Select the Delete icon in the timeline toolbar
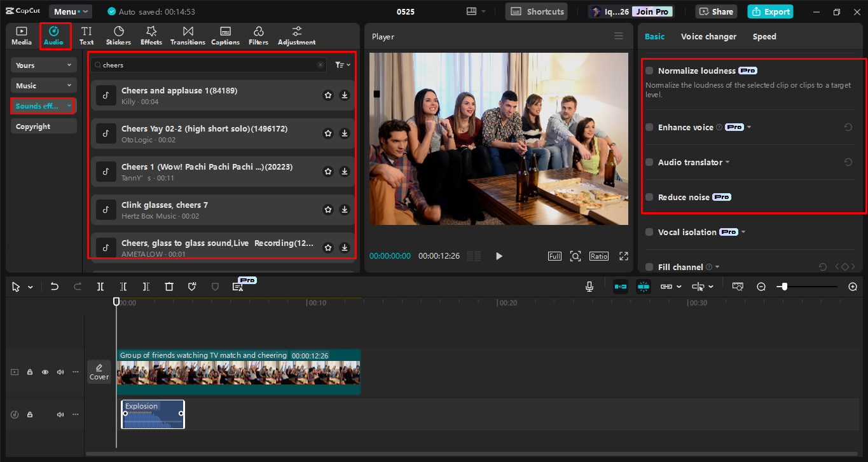Screen dimensions: 868x462 (x=169, y=287)
